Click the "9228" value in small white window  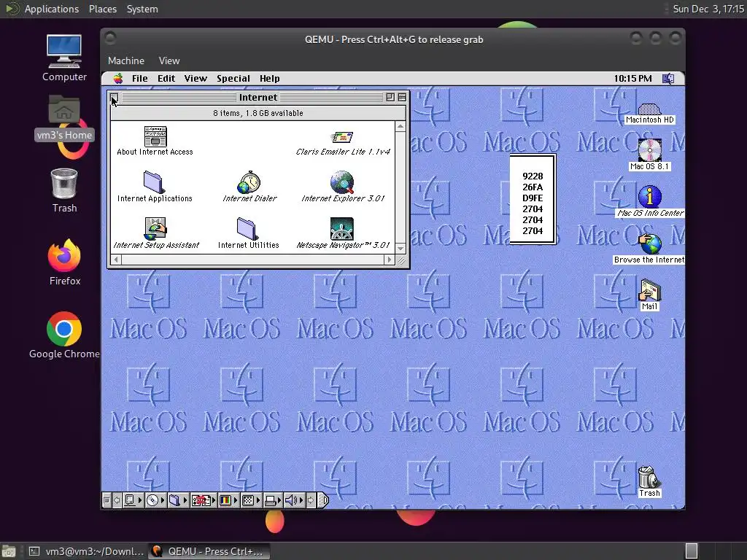(x=533, y=176)
